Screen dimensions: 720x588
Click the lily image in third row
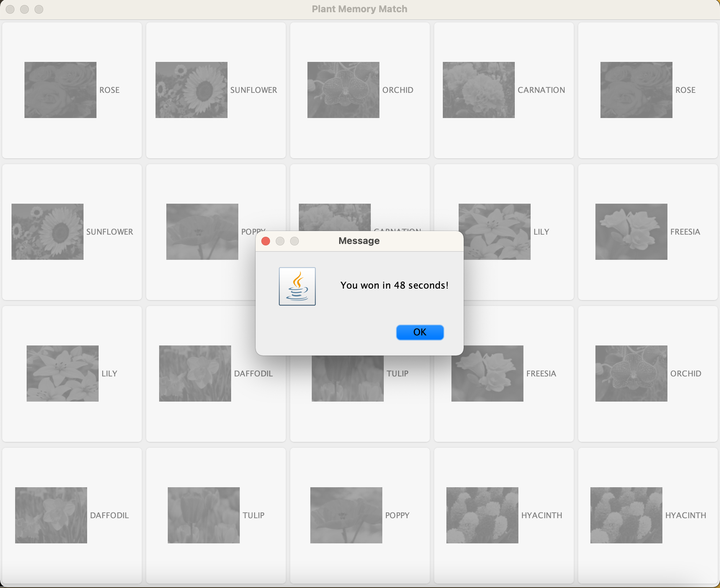[x=62, y=373]
